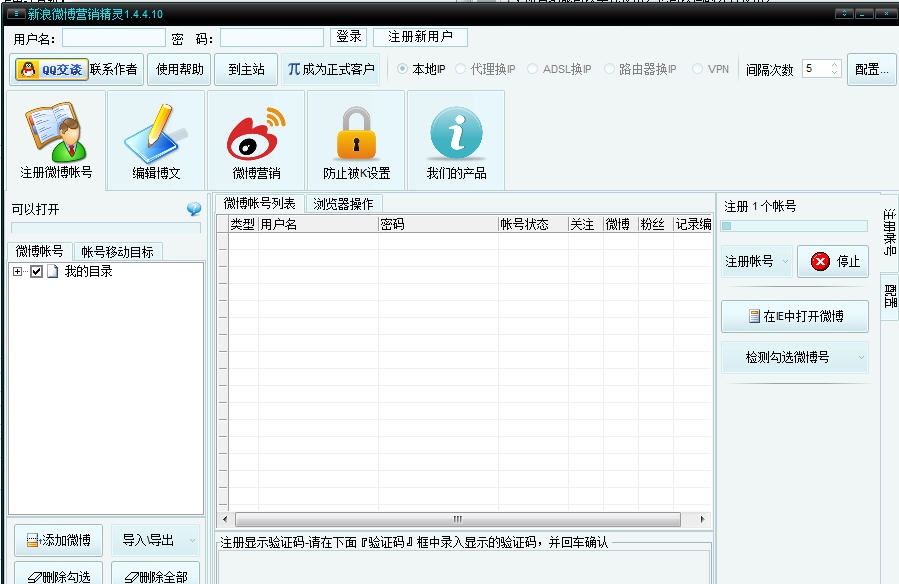Open the 微博营销 Weibo logo section

256,140
